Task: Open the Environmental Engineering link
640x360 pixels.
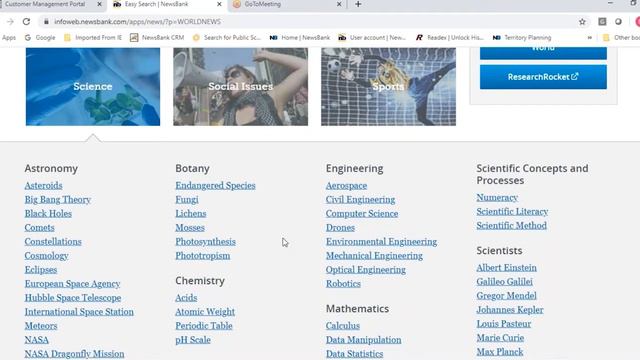Action: pos(381,242)
